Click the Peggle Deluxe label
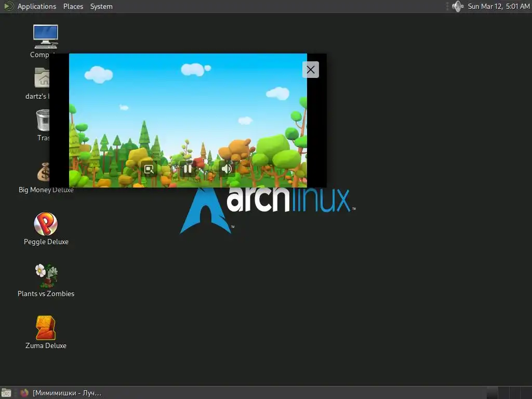532x399 pixels. 46,242
